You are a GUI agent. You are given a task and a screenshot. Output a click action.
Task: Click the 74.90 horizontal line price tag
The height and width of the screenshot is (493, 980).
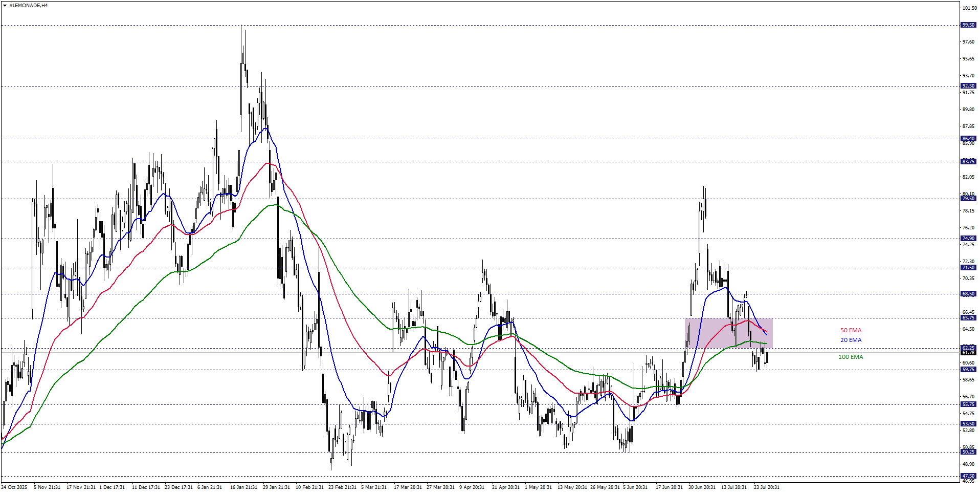point(968,239)
